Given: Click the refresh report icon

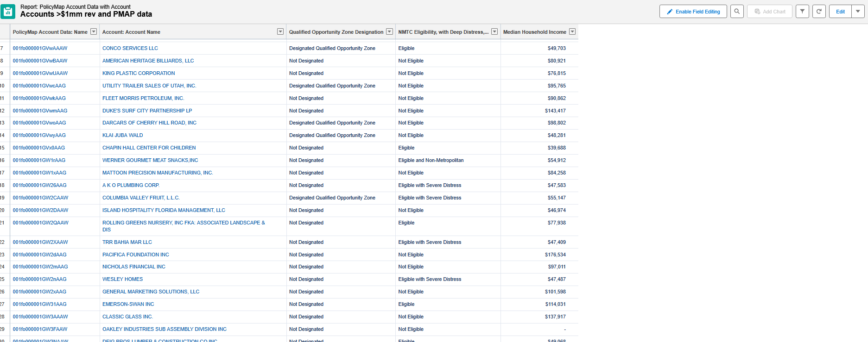Looking at the screenshot, I should point(819,12).
